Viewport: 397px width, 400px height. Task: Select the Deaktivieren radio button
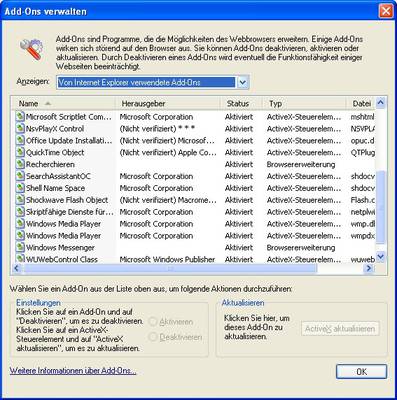(x=153, y=337)
